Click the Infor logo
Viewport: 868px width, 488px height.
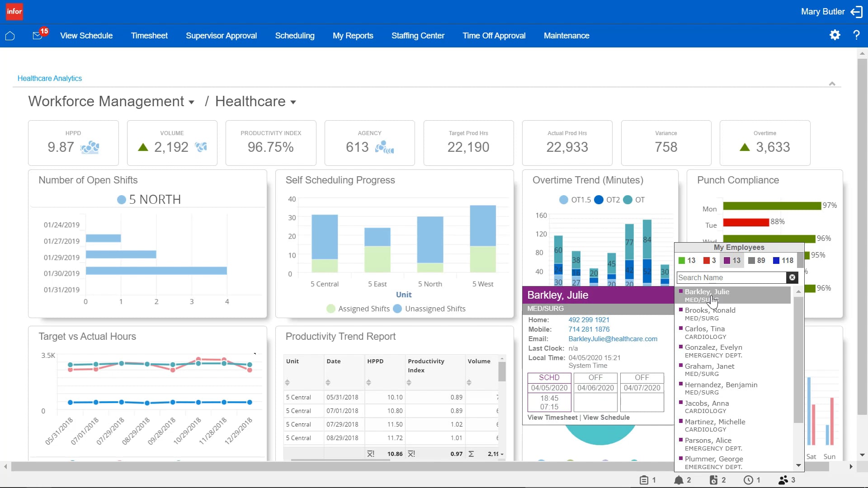[14, 12]
